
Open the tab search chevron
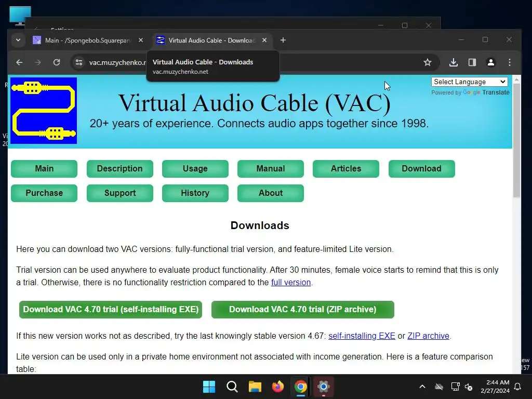[18, 41]
